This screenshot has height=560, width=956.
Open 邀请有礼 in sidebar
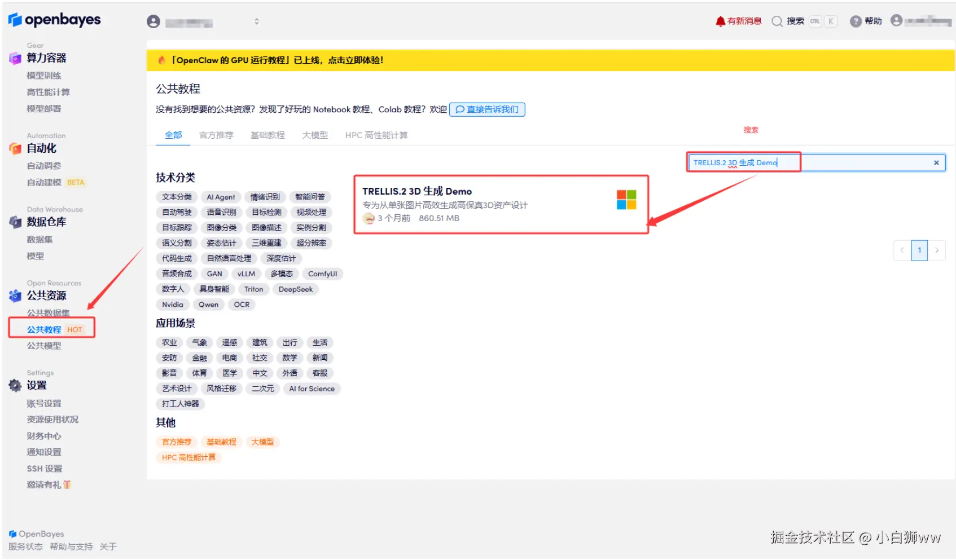coord(49,485)
